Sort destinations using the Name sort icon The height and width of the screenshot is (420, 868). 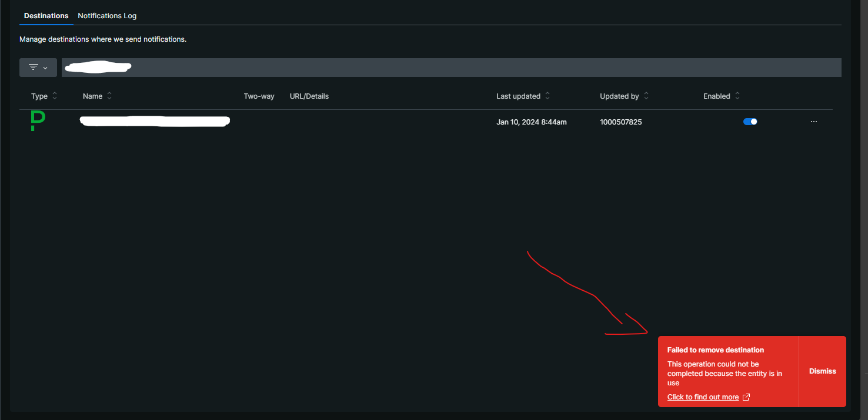pyautogui.click(x=109, y=96)
